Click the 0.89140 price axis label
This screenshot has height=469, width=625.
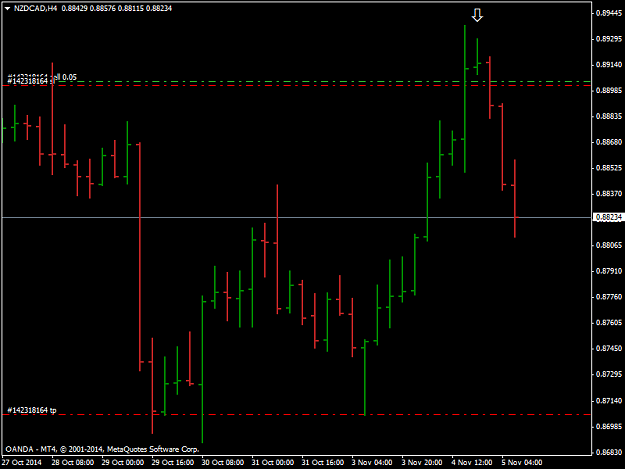point(609,65)
